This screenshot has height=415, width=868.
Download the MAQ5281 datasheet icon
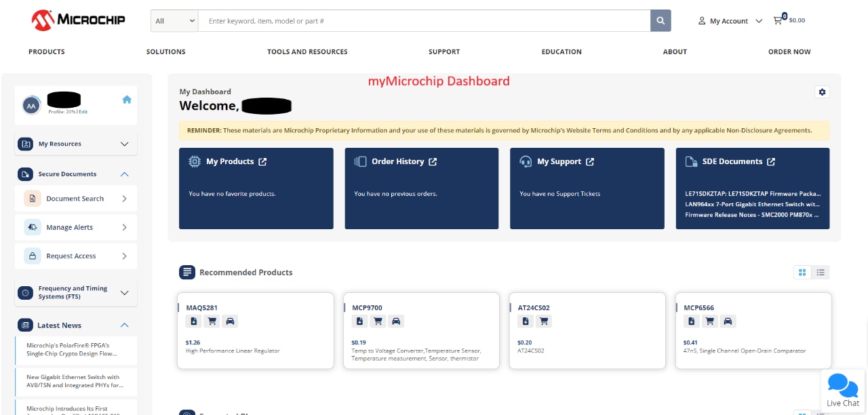pos(193,321)
